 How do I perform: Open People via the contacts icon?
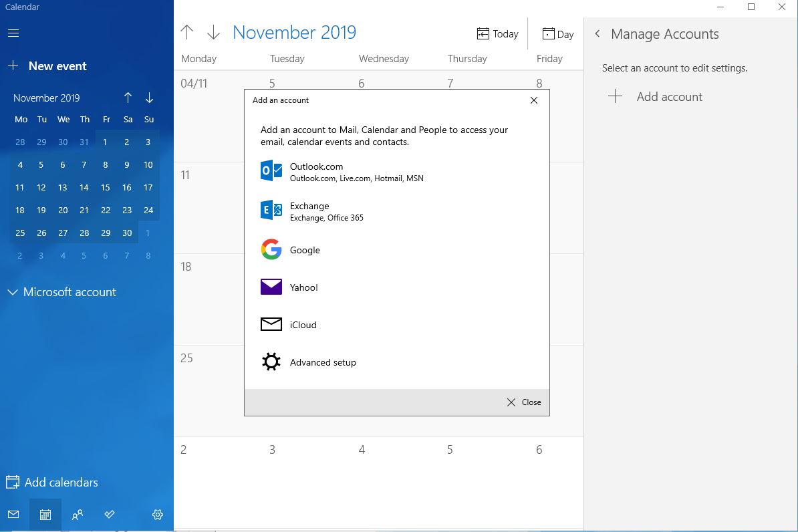[x=78, y=515]
